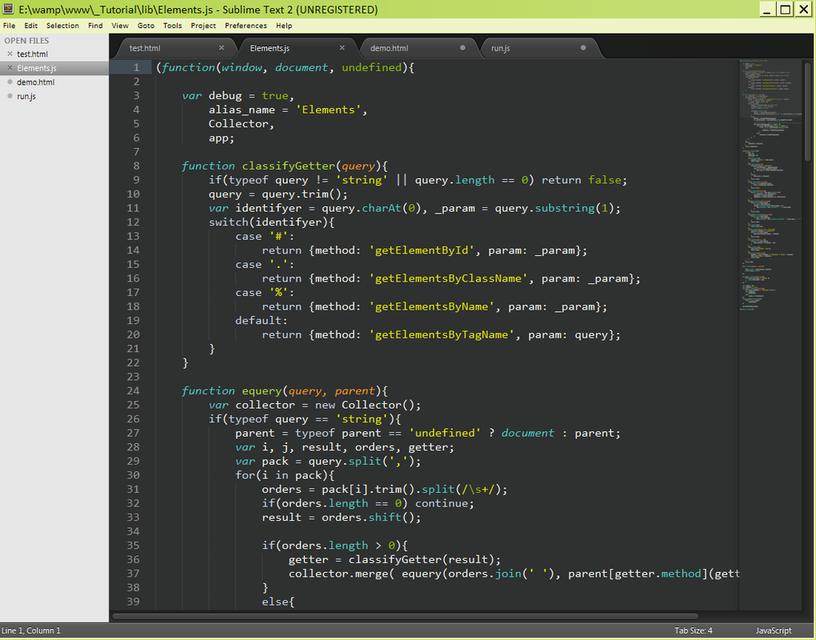Click the vertical scrollbar of the editor

[x=808, y=110]
